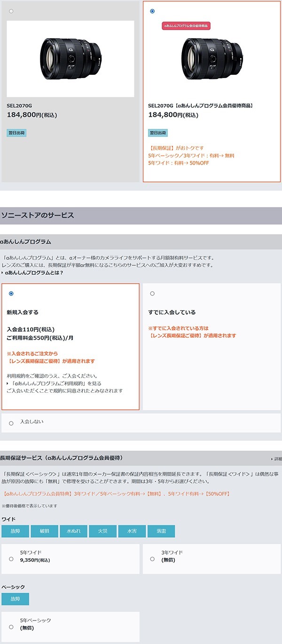Click the 【αあんしんプログラム会員特典】 benefit line
Viewport: 282px width, 644px height.
pos(116,494)
